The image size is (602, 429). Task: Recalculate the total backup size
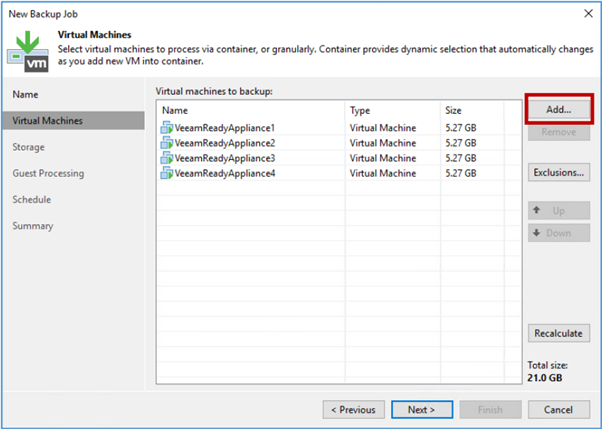pos(559,333)
